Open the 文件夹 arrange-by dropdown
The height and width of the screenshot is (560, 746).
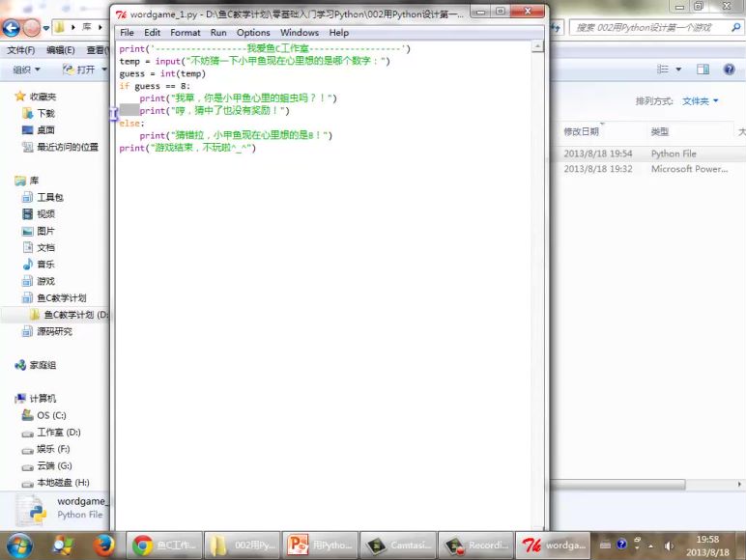click(x=701, y=100)
